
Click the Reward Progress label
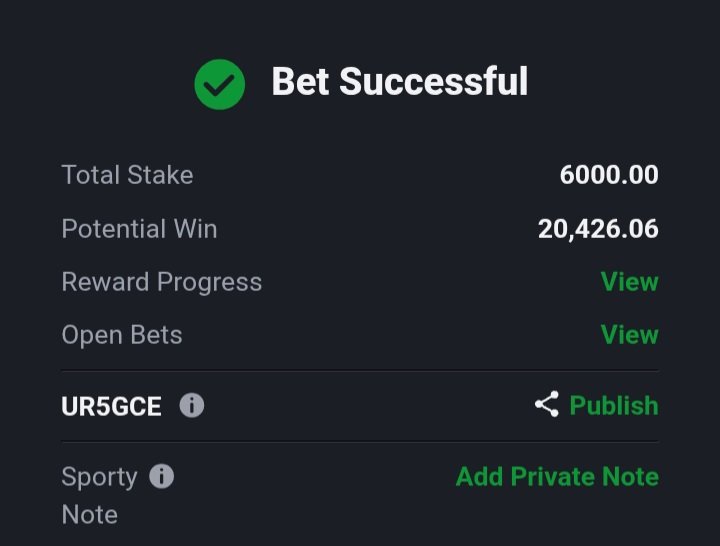point(162,282)
